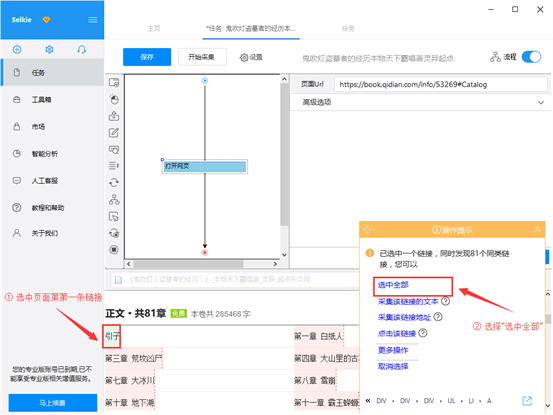Toggle the 流程 workflow switch
553x415 pixels.
[x=531, y=57]
